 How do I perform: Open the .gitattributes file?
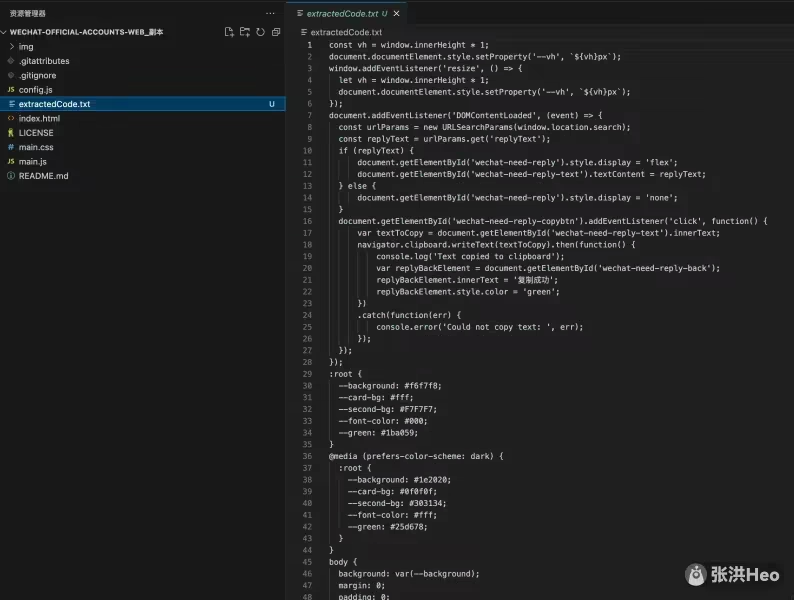(44, 61)
